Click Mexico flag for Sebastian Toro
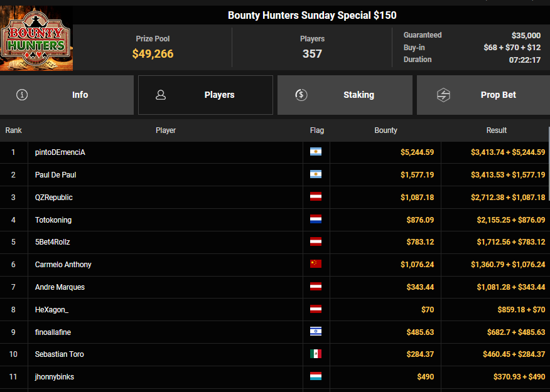Image resolution: width=550 pixels, height=392 pixels. (x=316, y=354)
